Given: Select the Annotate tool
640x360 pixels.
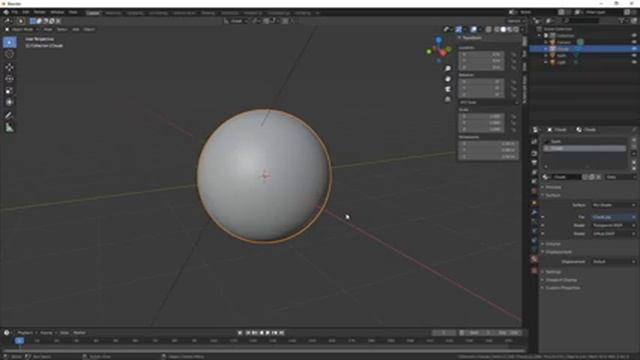Looking at the screenshot, I should pyautogui.click(x=9, y=116).
